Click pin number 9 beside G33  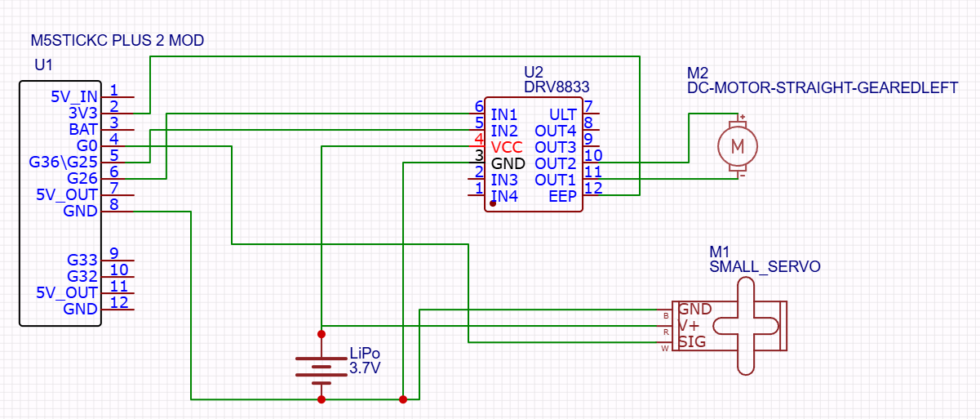[115, 252]
